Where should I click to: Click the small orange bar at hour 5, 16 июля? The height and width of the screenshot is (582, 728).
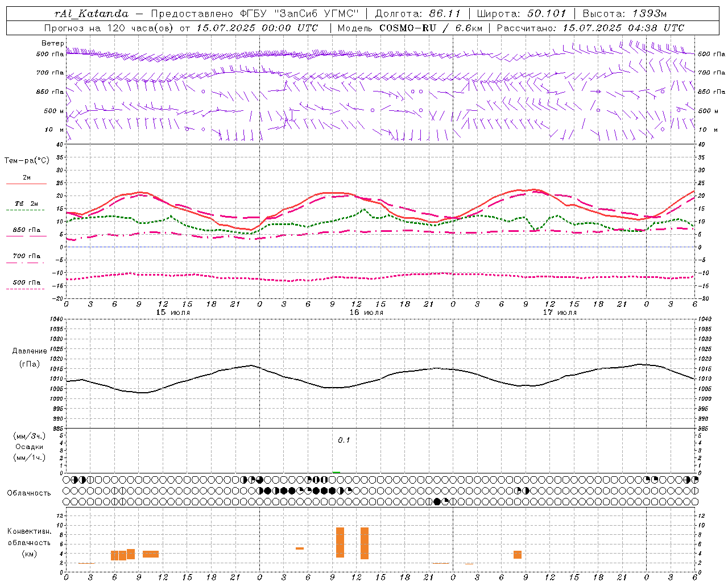point(300,548)
